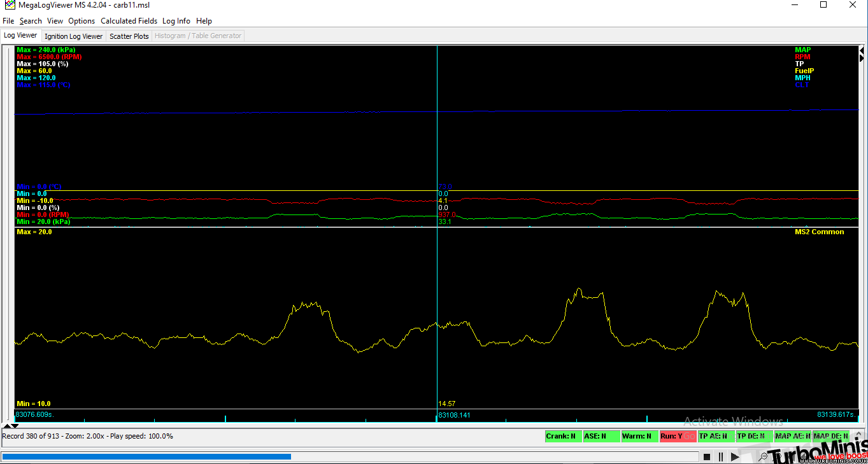This screenshot has width=868, height=464.
Task: Click the small up arrow below graph
Action: click(8, 426)
